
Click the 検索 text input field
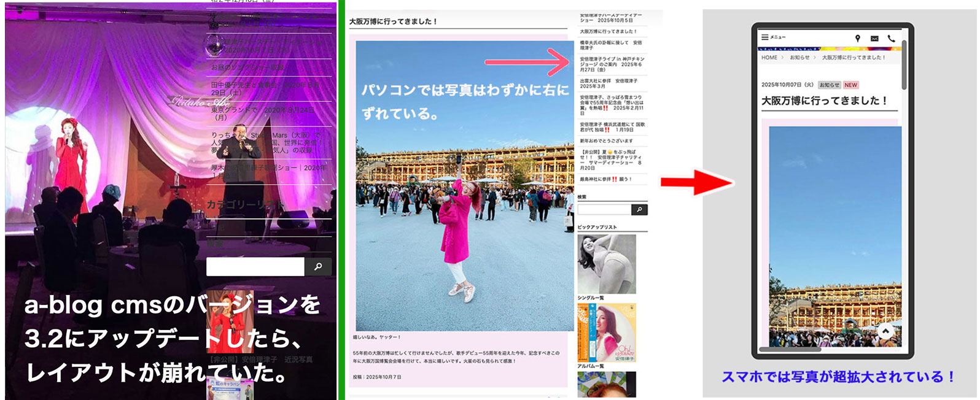pos(604,210)
